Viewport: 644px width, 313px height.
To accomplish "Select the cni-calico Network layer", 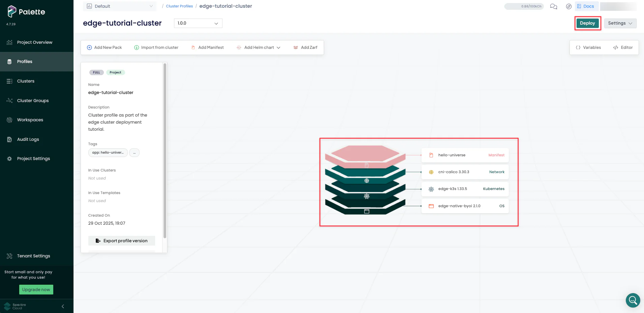I will coord(465,172).
